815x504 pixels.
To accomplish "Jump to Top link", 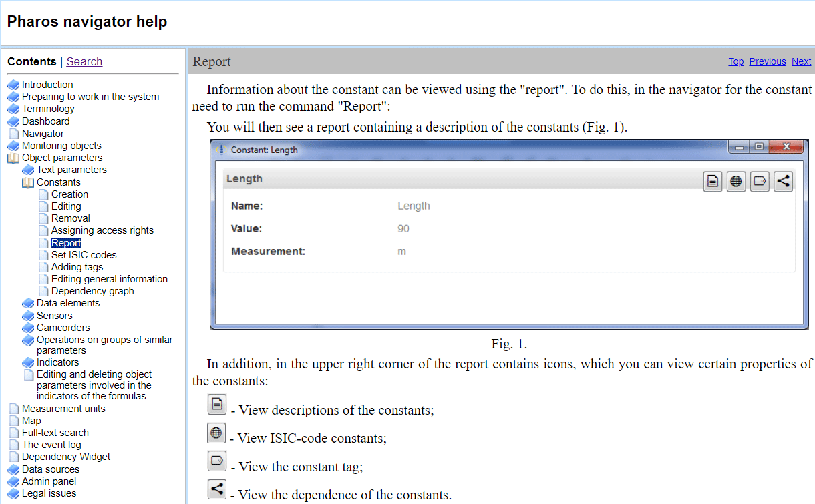I will pos(736,61).
